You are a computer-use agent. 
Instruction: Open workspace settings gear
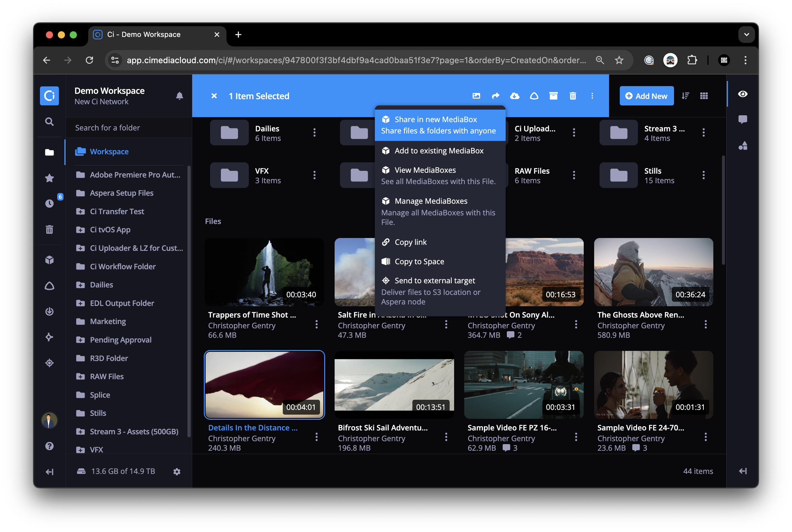[x=177, y=471]
